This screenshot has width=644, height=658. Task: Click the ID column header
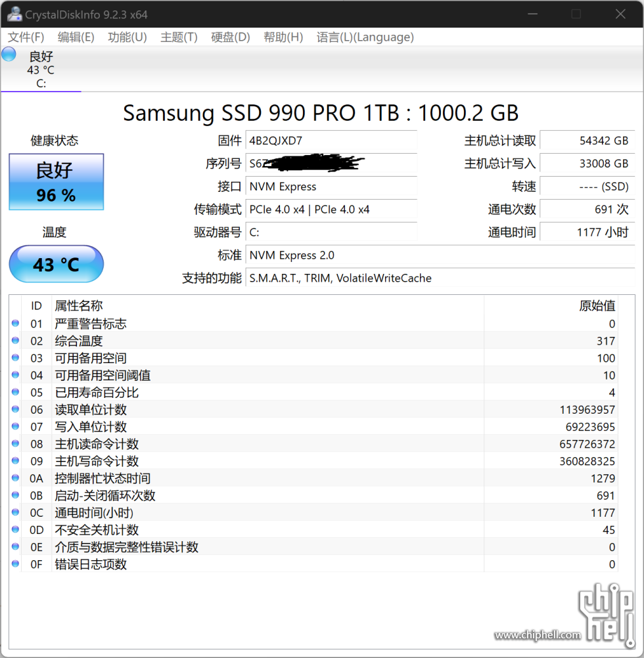[x=37, y=305]
